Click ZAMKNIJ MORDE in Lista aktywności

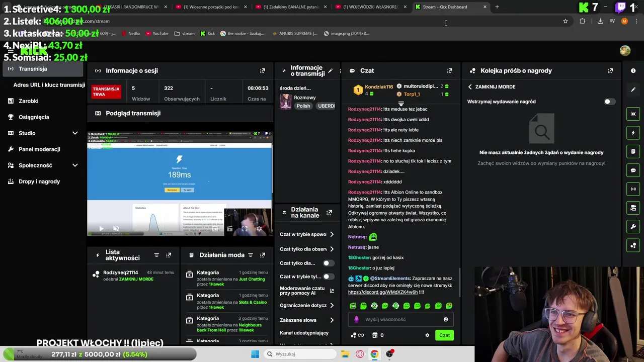(x=136, y=279)
